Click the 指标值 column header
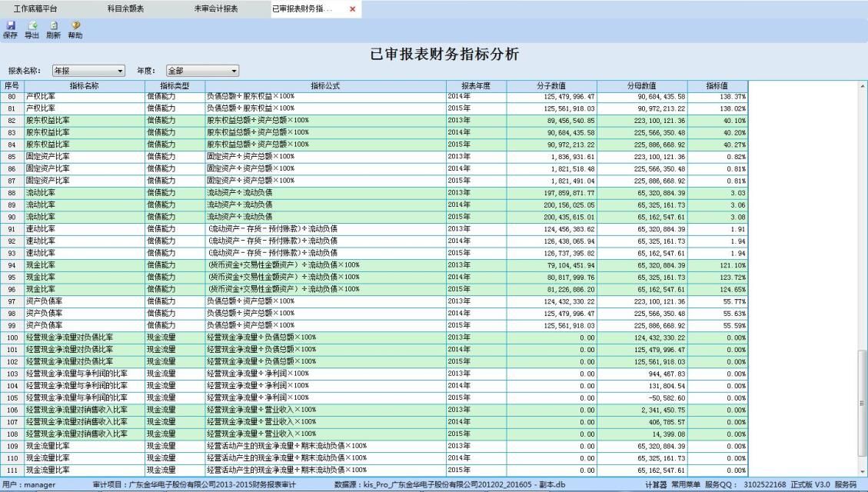868x492 pixels. [717, 86]
